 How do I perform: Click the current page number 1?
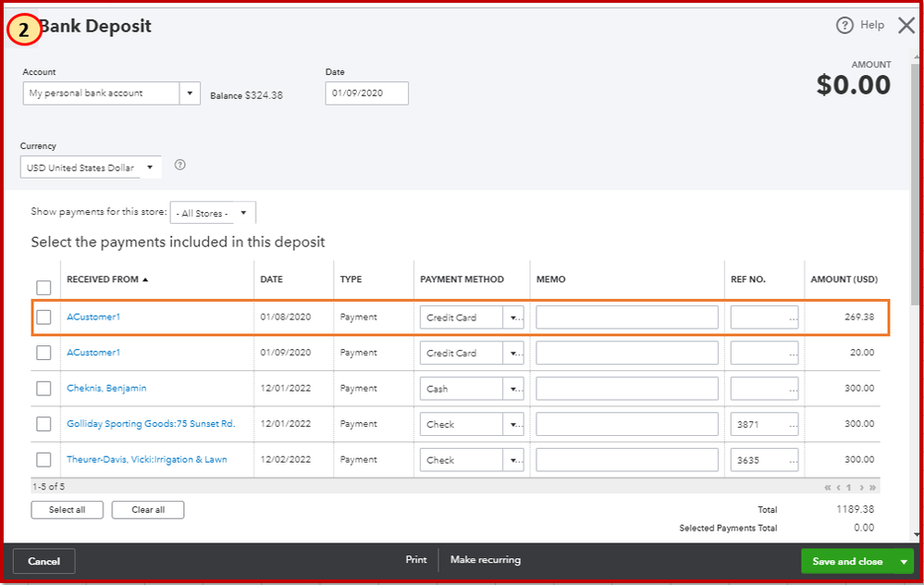(848, 487)
